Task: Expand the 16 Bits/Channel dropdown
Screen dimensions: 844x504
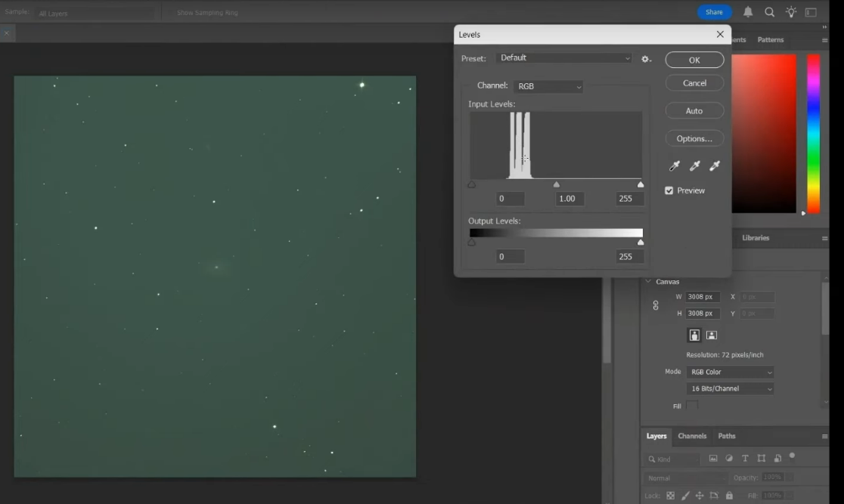Action: 730,388
